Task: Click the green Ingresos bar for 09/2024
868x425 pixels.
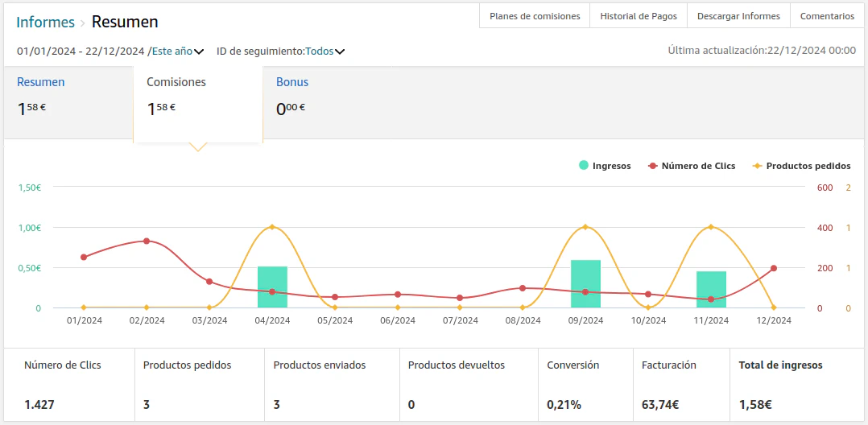Action: [x=585, y=284]
